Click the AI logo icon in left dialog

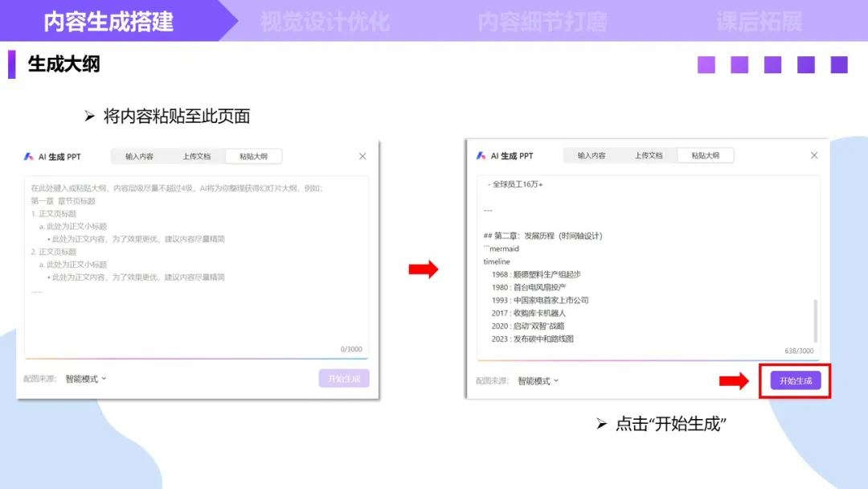[28, 157]
